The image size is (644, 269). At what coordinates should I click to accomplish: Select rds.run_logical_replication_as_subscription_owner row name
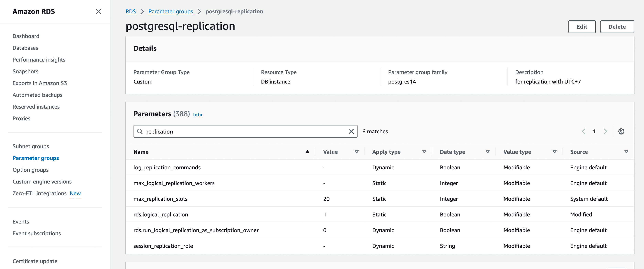point(196,230)
